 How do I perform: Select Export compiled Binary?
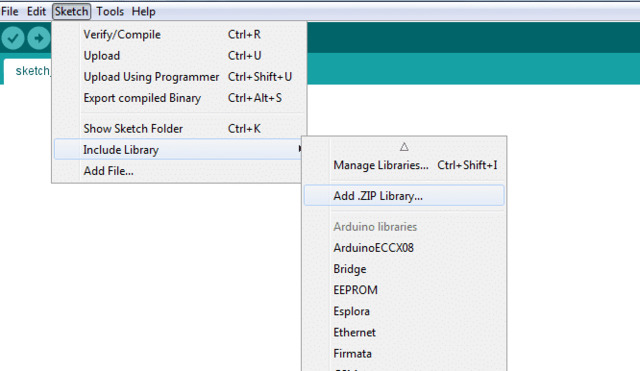coord(180,98)
